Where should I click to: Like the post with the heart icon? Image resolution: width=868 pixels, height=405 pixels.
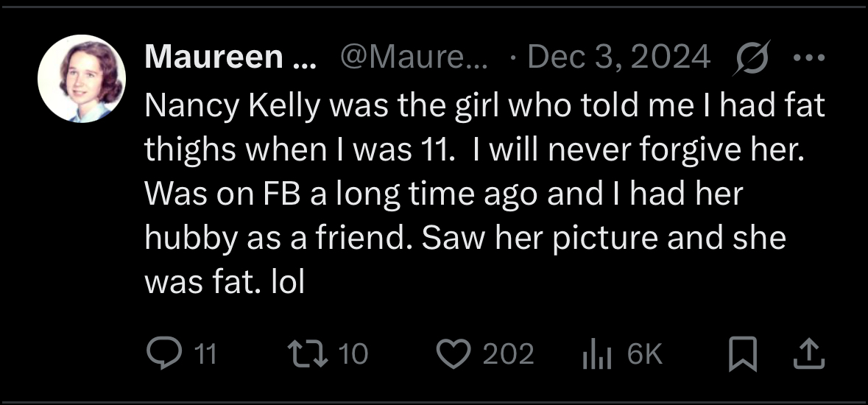click(454, 353)
